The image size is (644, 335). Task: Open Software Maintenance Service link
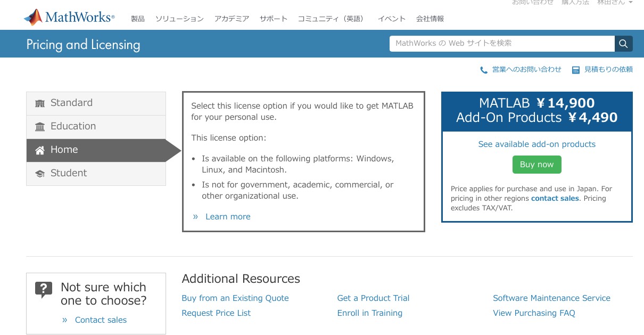551,298
